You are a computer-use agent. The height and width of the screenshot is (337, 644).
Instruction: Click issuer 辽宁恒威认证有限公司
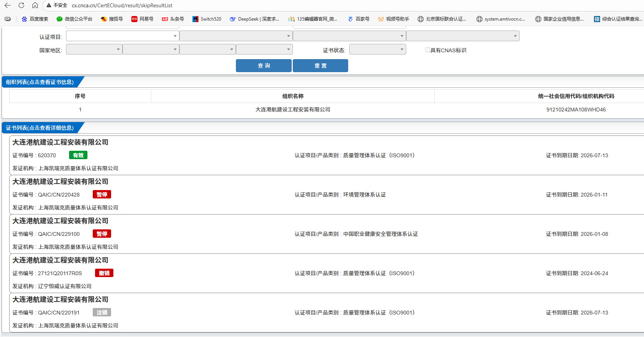click(x=65, y=286)
